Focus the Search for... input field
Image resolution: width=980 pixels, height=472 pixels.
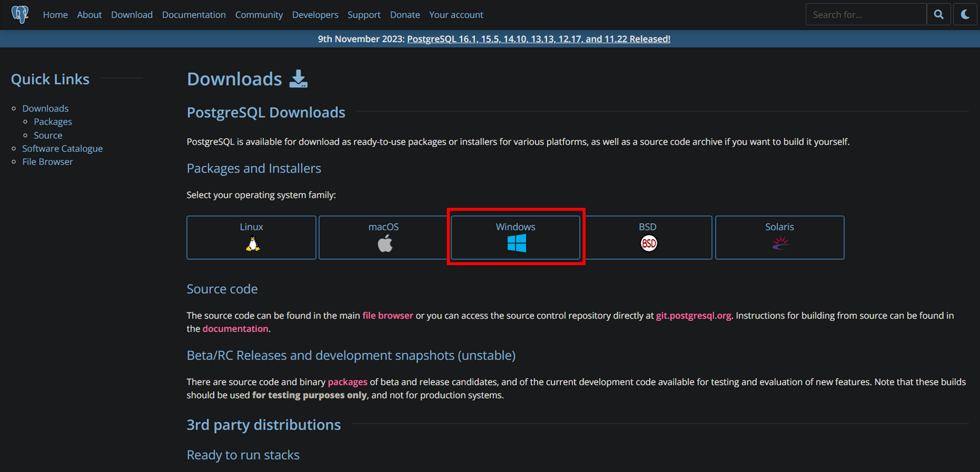[866, 15]
